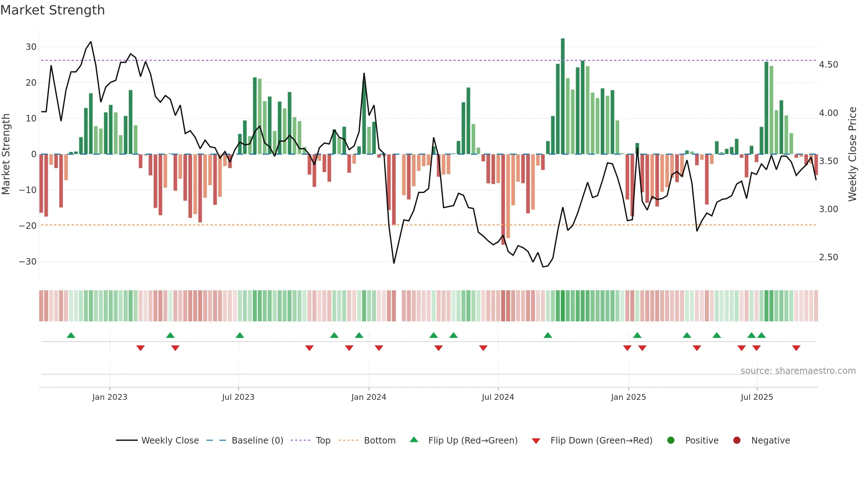Click the deepest red bar reaching about −25
The width and height of the screenshot is (868, 488).
click(503, 199)
